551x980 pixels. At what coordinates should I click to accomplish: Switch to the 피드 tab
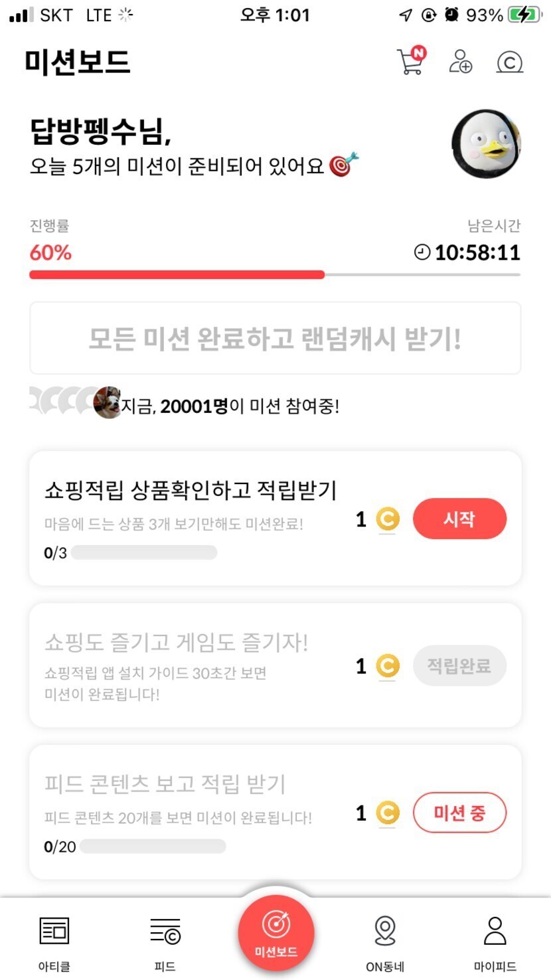pos(165,939)
